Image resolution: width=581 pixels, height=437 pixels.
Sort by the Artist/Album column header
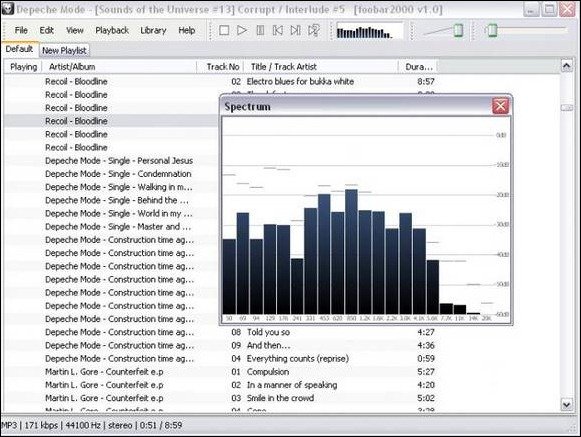click(119, 67)
